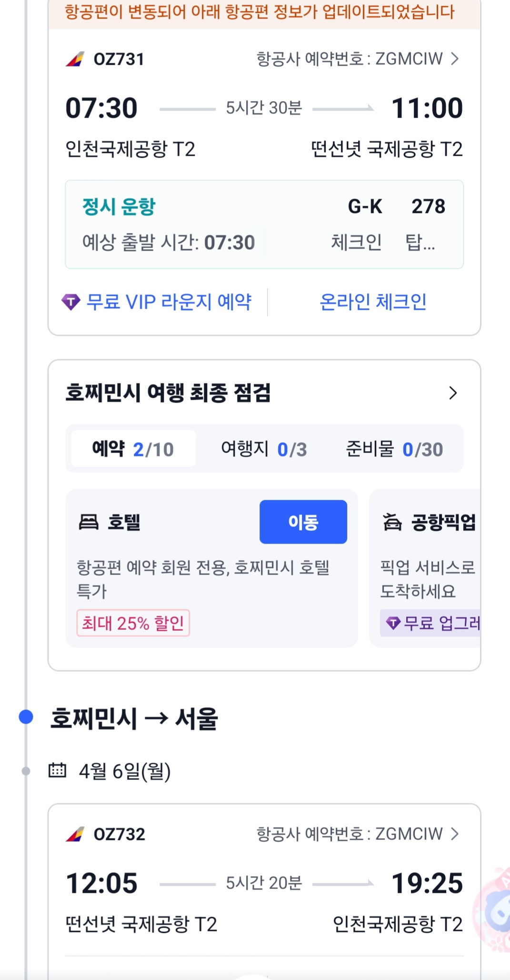The width and height of the screenshot is (510, 980).
Task: Click the 최대 25% 할인 discount badge
Action: tap(133, 623)
